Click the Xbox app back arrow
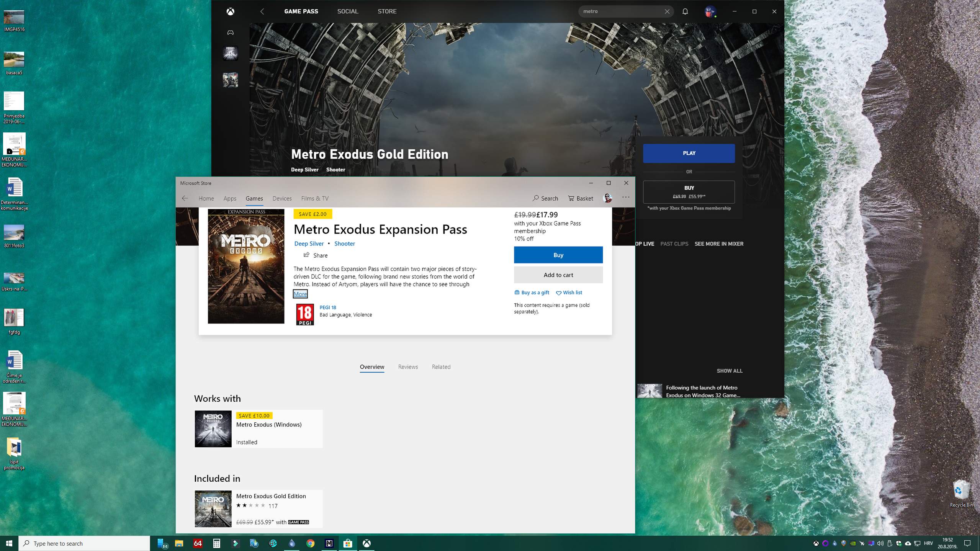 tap(262, 11)
